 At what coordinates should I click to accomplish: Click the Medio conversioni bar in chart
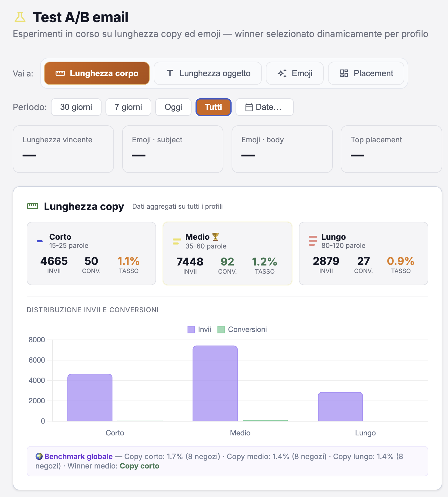(265, 421)
